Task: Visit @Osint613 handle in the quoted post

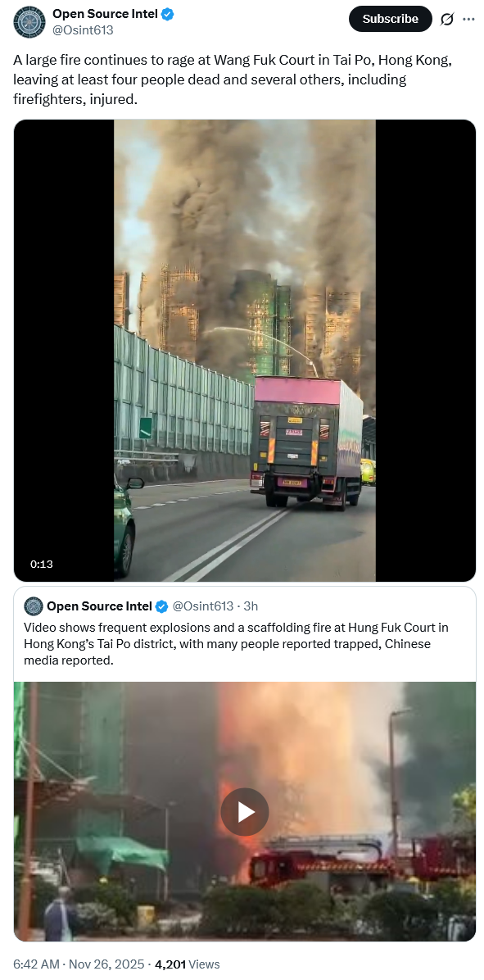Action: [203, 606]
